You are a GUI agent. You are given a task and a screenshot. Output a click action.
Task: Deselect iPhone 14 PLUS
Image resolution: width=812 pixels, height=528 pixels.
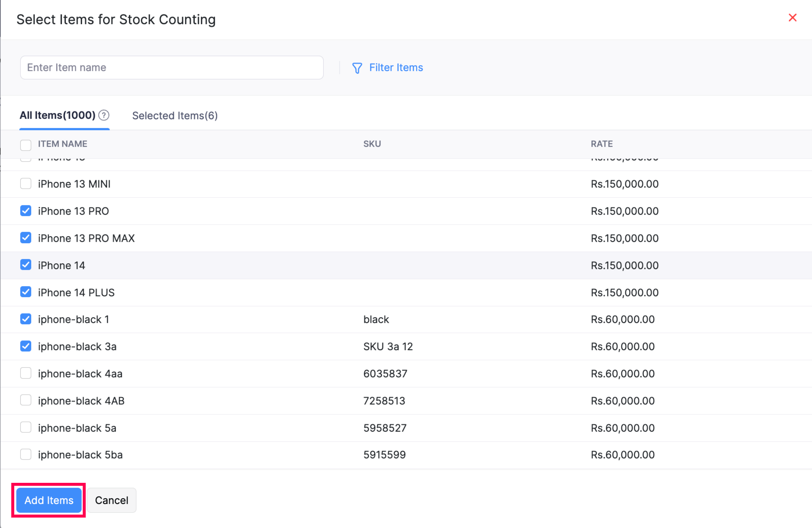pyautogui.click(x=25, y=292)
